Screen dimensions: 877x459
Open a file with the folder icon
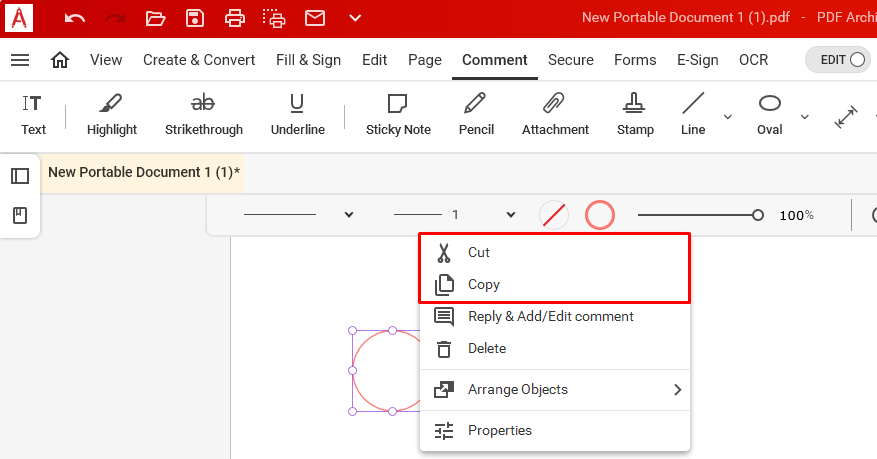click(x=155, y=18)
